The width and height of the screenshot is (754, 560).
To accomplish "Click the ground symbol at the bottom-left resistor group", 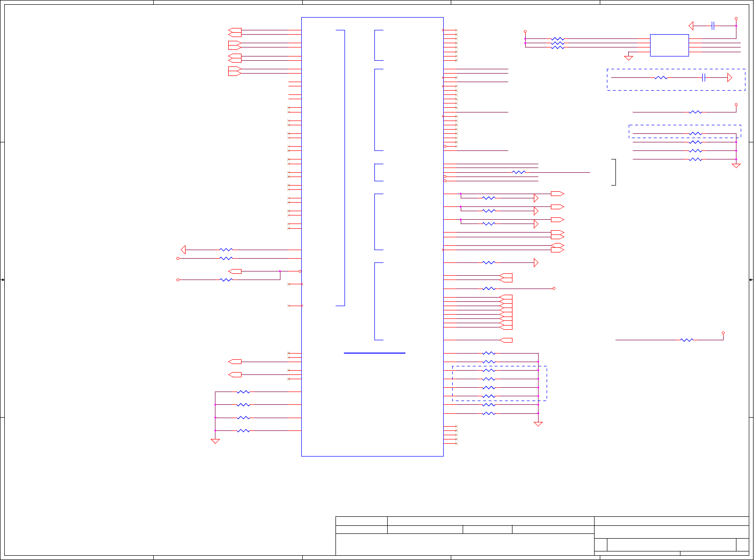I will coord(215,441).
